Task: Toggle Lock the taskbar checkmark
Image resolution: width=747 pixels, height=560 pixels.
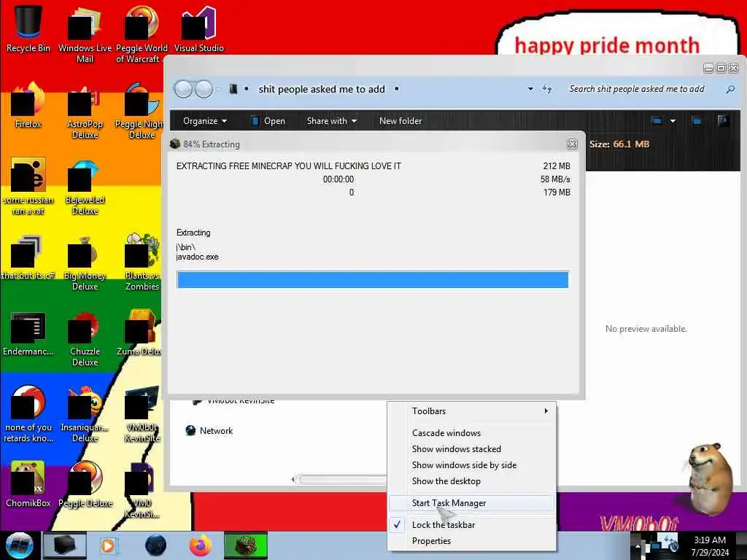Action: pyautogui.click(x=397, y=525)
